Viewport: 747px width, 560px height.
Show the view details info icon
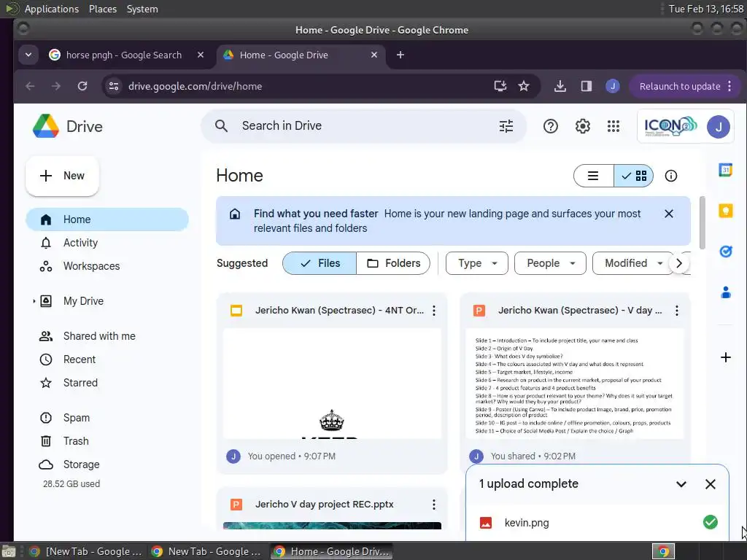[671, 176]
